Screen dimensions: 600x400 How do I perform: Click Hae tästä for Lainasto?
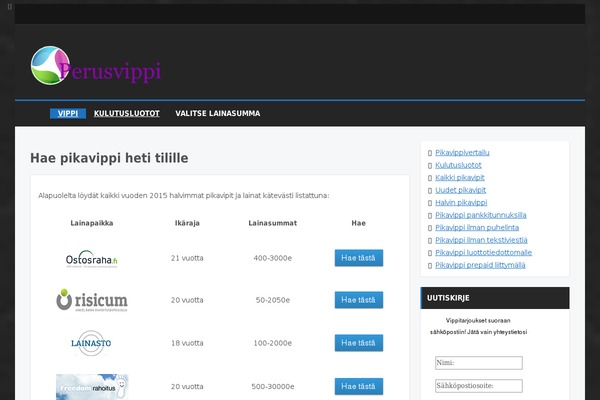(x=359, y=343)
